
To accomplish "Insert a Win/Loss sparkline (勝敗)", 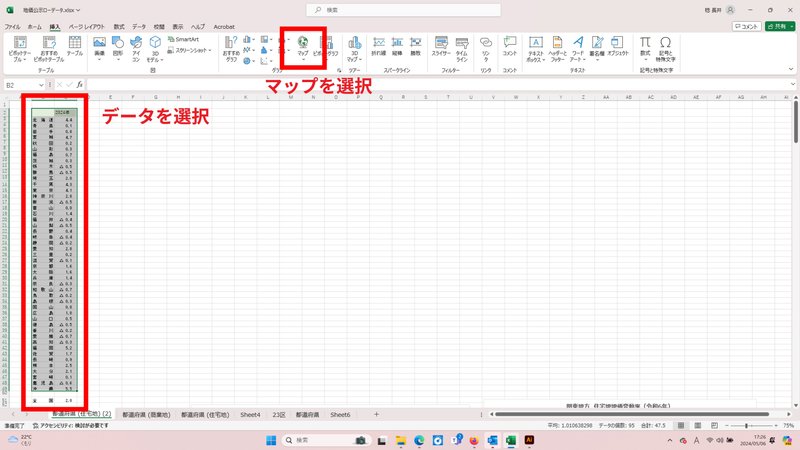I will [416, 46].
